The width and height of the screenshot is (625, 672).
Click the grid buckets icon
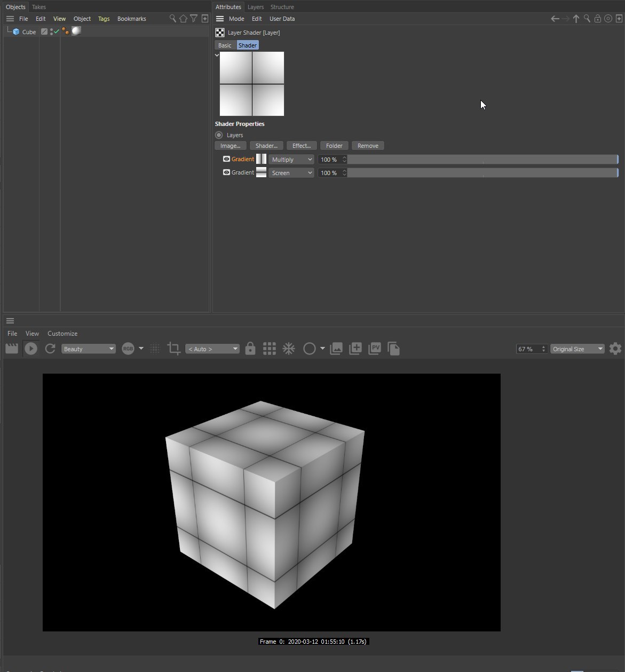coord(270,349)
